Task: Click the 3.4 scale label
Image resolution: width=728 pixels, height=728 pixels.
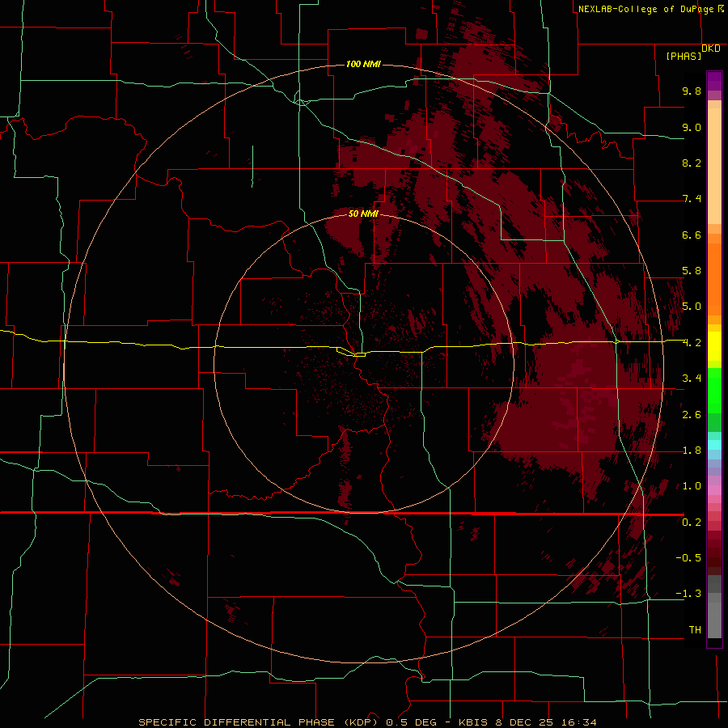Action: click(692, 379)
